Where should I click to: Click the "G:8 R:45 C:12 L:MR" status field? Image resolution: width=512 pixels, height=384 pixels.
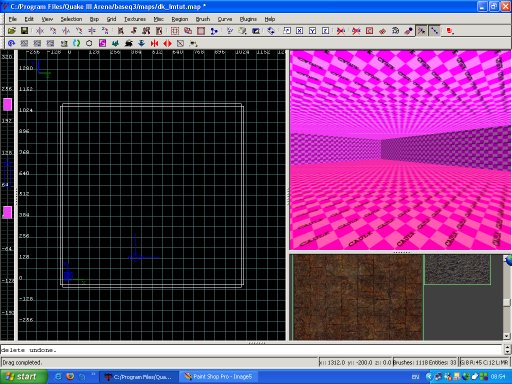485,362
